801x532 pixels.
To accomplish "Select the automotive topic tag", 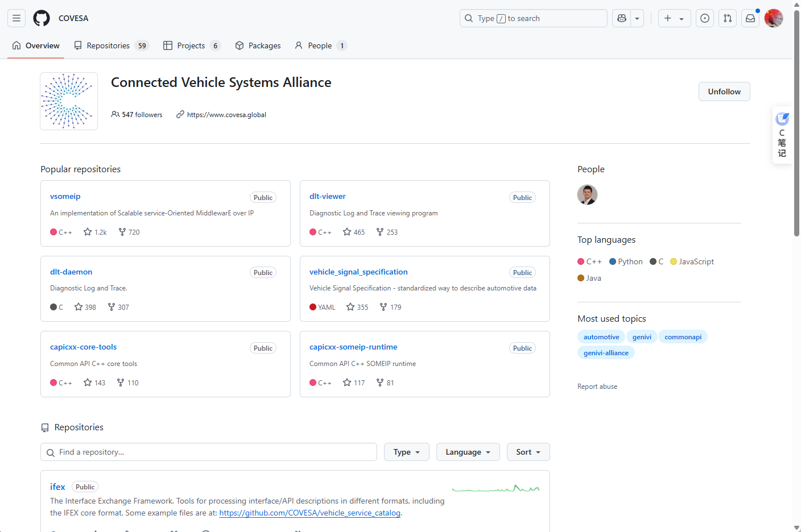I will point(601,337).
